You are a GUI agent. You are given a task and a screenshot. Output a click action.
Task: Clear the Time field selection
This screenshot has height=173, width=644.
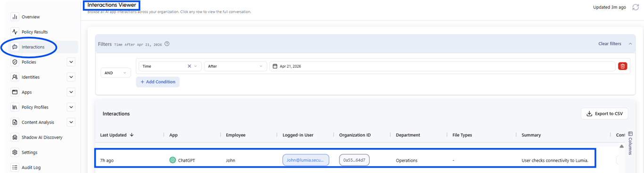point(190,66)
